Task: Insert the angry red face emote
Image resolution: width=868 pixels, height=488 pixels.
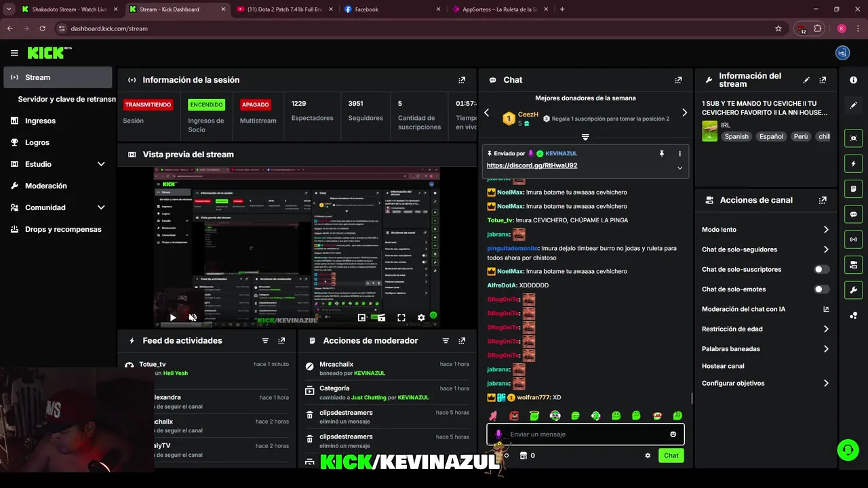Action: (x=514, y=415)
